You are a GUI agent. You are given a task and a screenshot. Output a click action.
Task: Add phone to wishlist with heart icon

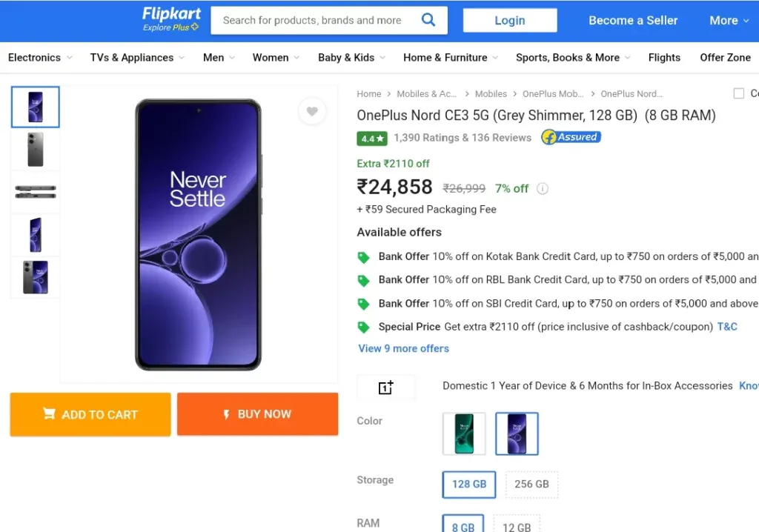(x=312, y=111)
